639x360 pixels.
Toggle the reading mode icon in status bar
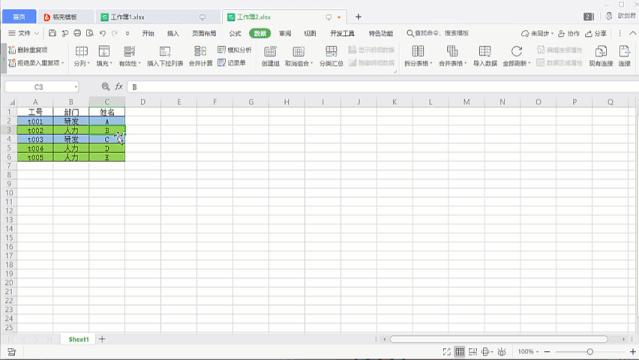[486, 351]
